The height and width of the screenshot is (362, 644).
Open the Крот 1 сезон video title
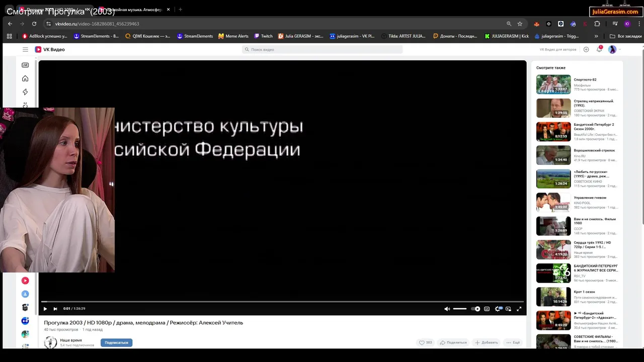(585, 292)
